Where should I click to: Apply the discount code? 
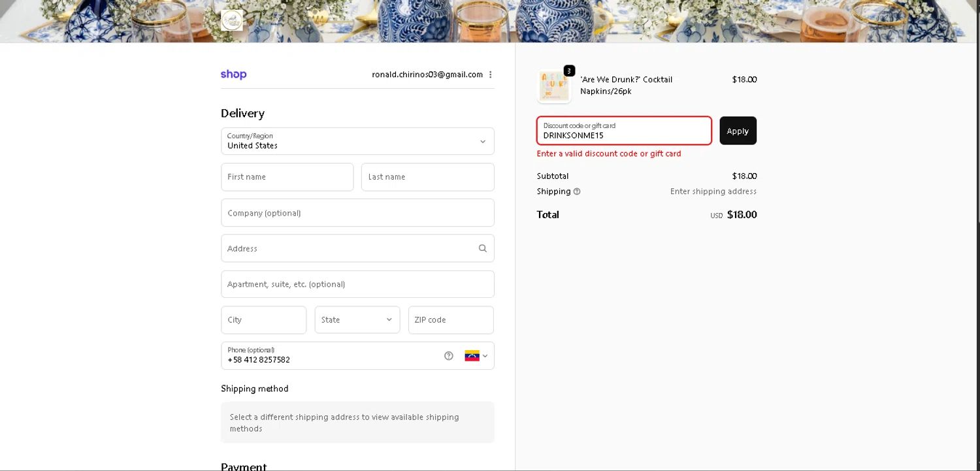[x=738, y=131]
